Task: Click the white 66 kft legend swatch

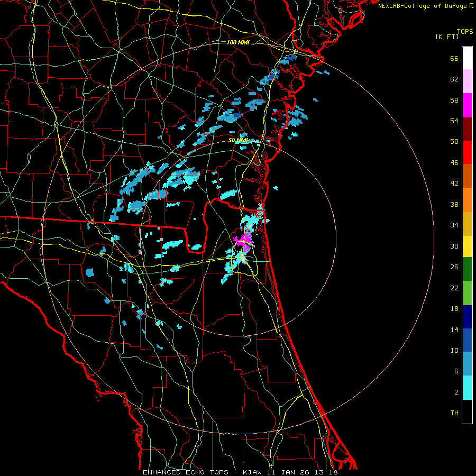Action: 467,58
